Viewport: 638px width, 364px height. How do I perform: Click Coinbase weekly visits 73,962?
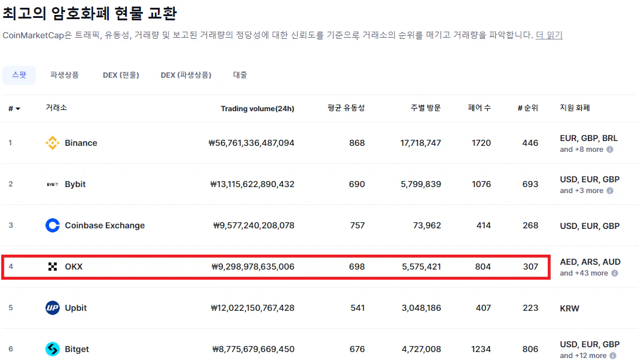click(427, 225)
